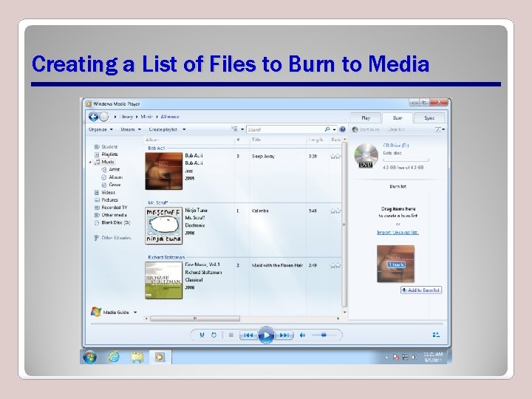This screenshot has width=532, height=399.
Task: Select Recorded TV in navigation pane
Action: coord(111,208)
